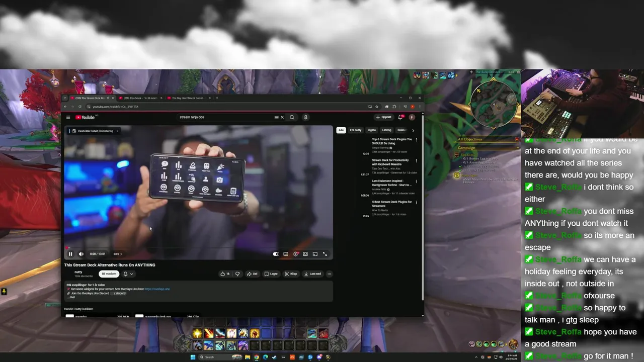Show more filter chips with right arrow
644x362 pixels.
(x=413, y=130)
